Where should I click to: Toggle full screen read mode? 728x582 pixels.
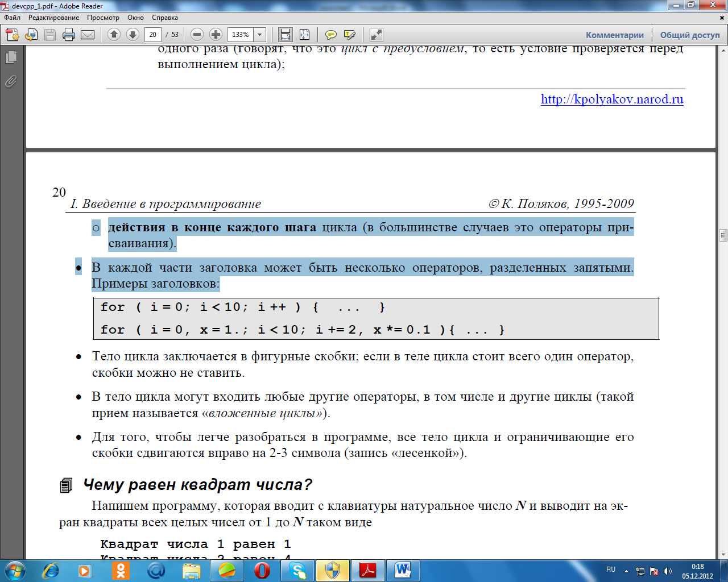tap(376, 35)
